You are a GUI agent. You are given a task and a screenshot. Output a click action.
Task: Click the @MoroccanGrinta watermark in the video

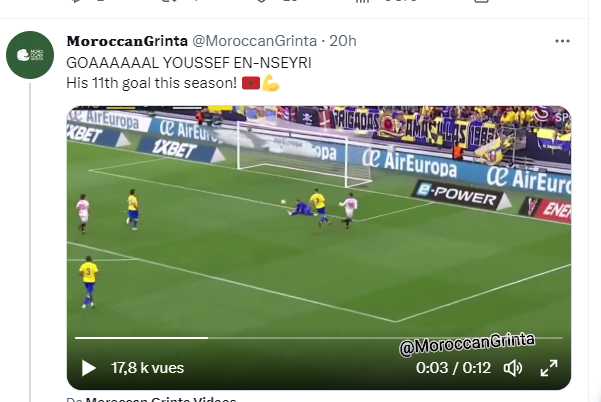coord(467,344)
